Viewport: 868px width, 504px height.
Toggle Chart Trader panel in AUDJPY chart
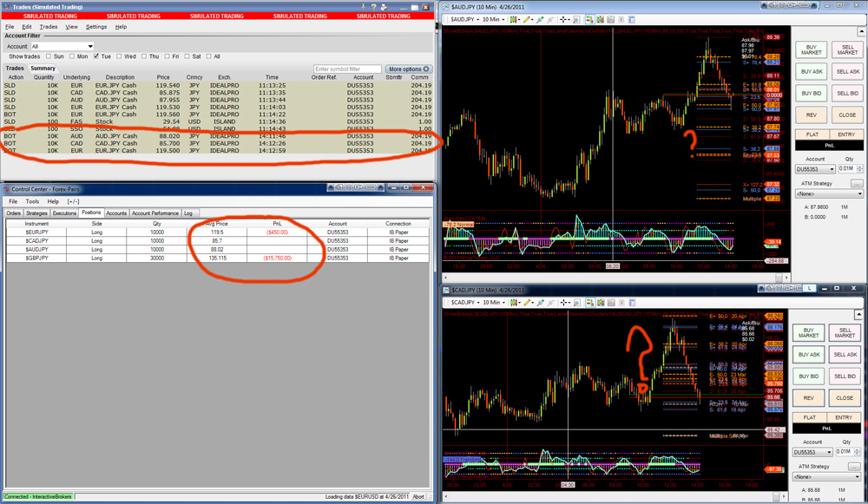tap(589, 19)
